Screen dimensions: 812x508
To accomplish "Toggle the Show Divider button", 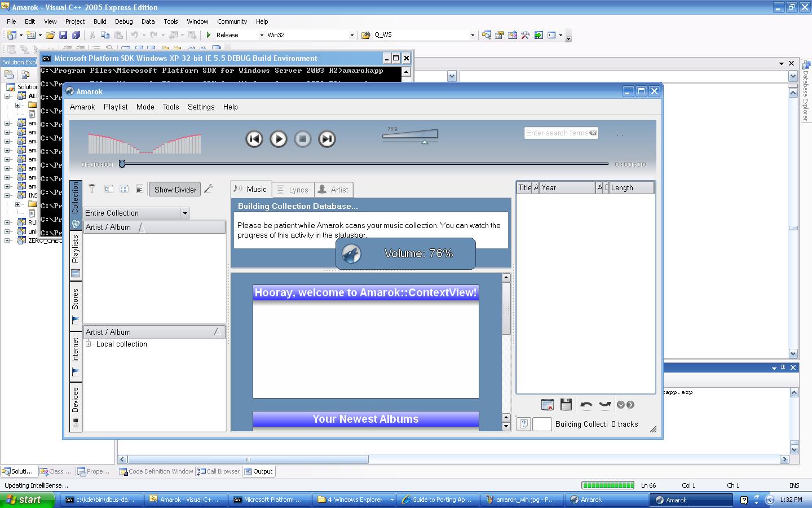I will click(x=175, y=190).
